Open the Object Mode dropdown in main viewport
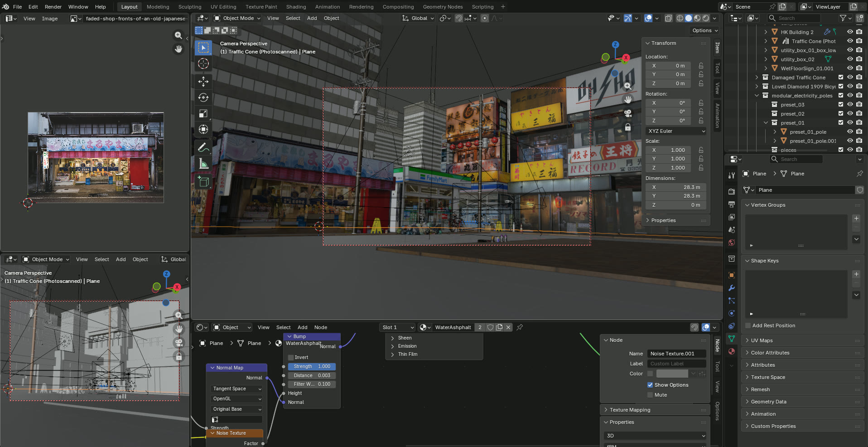The height and width of the screenshot is (447, 868). tap(237, 18)
